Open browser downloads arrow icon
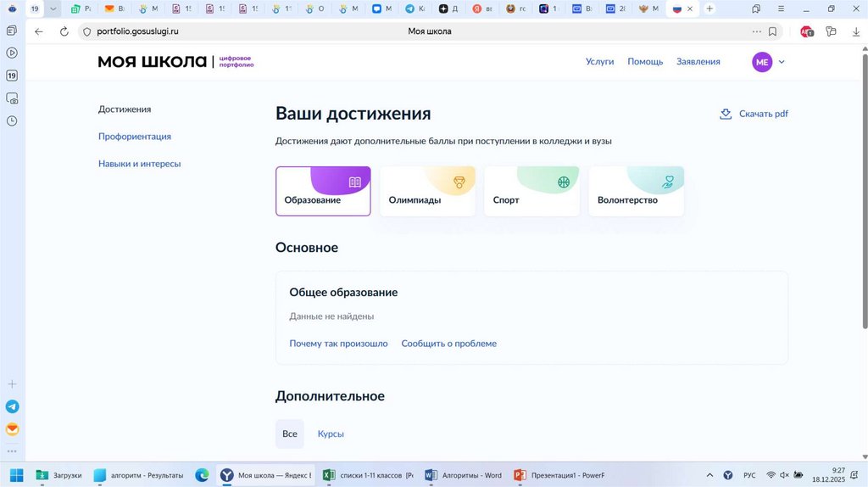This screenshot has width=868, height=487. pyautogui.click(x=856, y=31)
